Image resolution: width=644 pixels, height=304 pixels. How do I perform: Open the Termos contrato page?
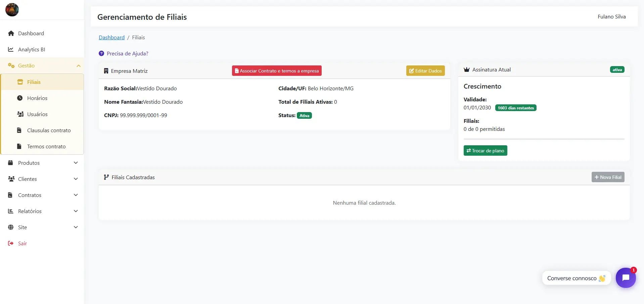tap(42, 146)
